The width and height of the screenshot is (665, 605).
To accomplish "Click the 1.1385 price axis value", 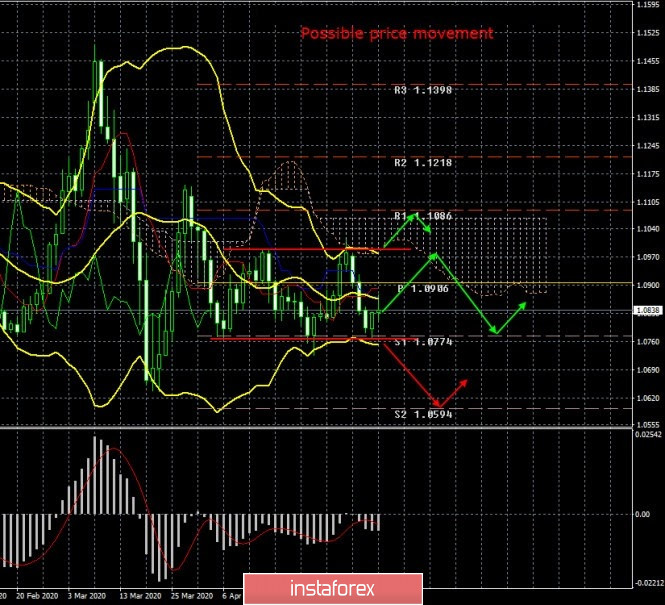I will pos(648,89).
